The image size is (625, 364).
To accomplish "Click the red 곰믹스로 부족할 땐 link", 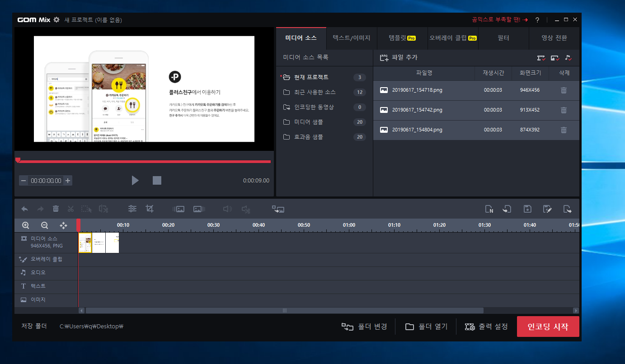I will tap(499, 20).
